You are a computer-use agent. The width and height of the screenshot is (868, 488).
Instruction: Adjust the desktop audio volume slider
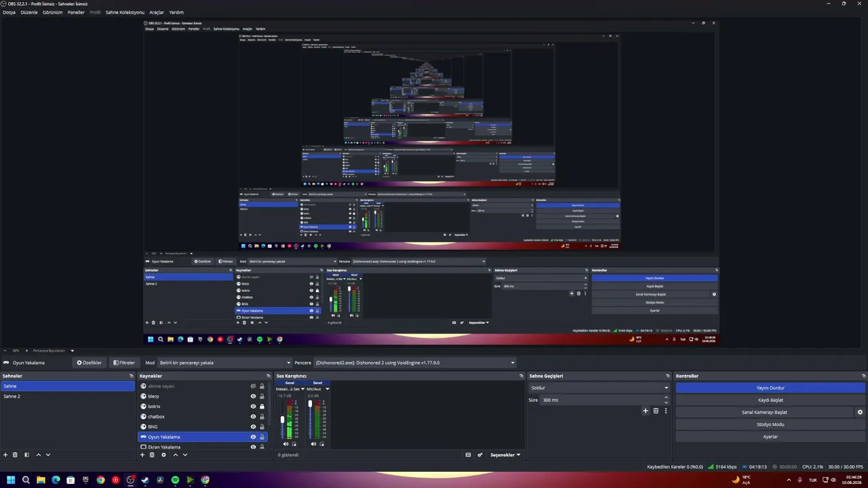[x=283, y=420]
